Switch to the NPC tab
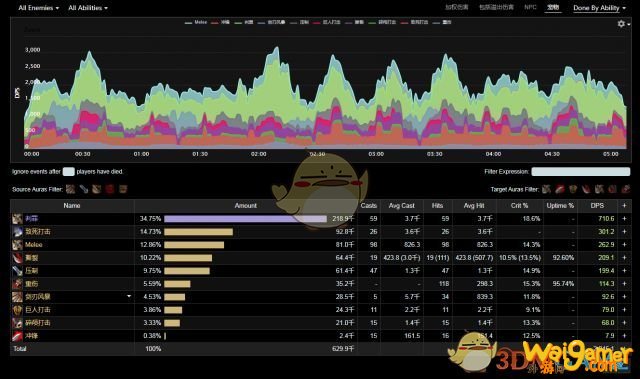 pyautogui.click(x=530, y=7)
